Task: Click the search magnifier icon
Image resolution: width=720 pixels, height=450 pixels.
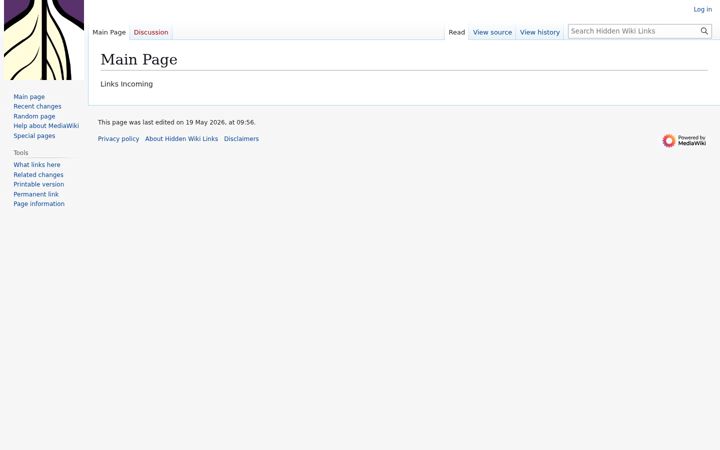Action: (704, 31)
